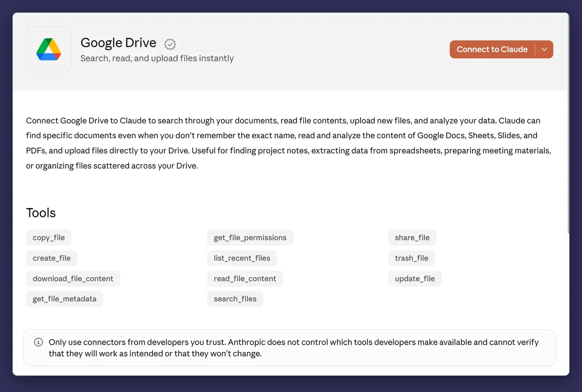Click the Google Drive title heading

118,43
